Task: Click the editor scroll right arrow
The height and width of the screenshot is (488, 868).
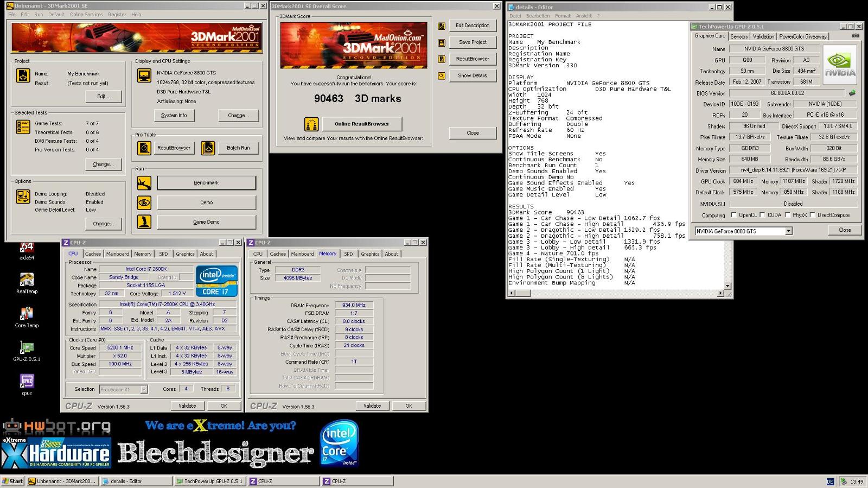Action: 720,293
